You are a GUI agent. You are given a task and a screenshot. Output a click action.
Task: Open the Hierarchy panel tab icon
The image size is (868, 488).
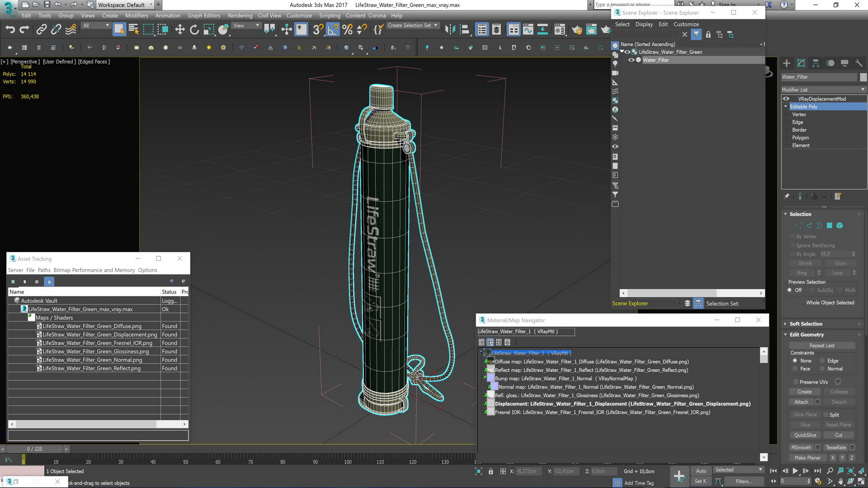coord(816,63)
